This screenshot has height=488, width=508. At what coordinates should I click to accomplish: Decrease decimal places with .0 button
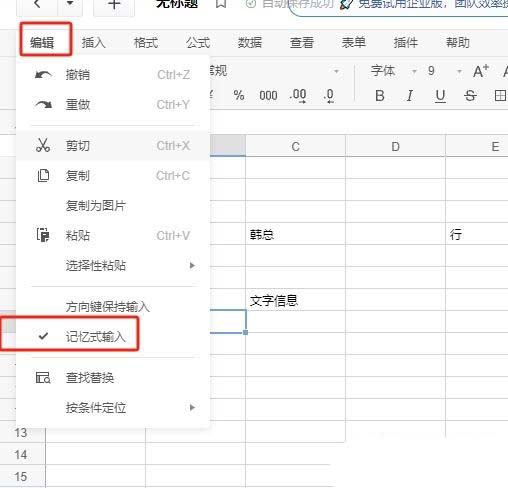(x=329, y=96)
